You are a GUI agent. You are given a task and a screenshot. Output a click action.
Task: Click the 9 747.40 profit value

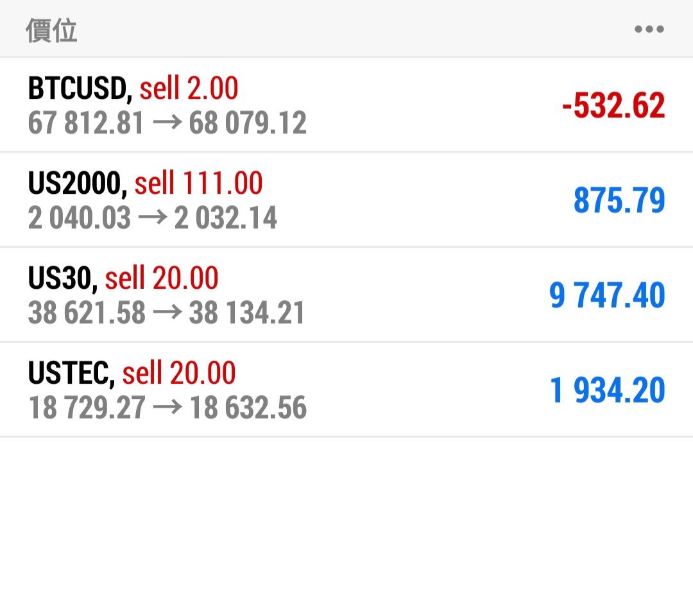tap(607, 296)
